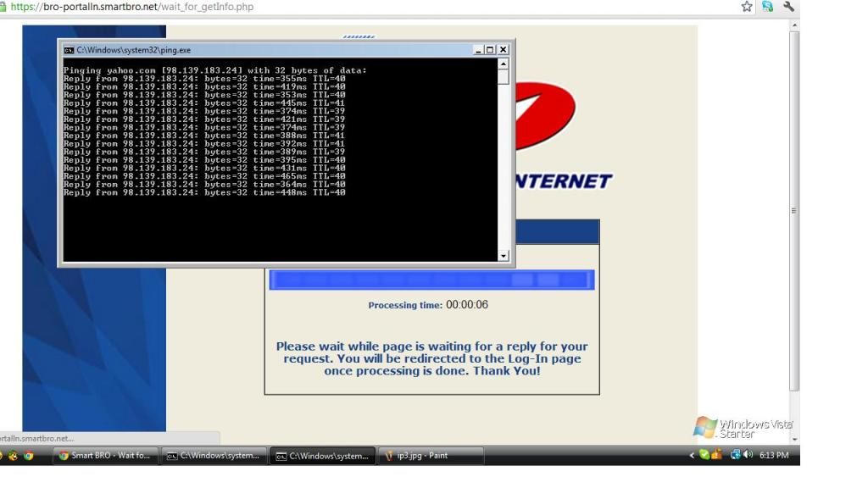The image size is (868, 488).
Task: Click the blue processing progress bar
Action: point(431,280)
